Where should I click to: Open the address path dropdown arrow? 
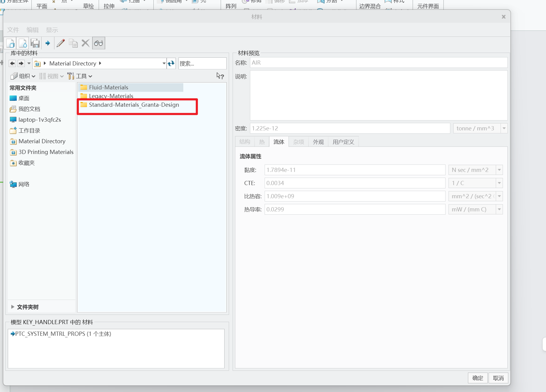click(x=164, y=63)
